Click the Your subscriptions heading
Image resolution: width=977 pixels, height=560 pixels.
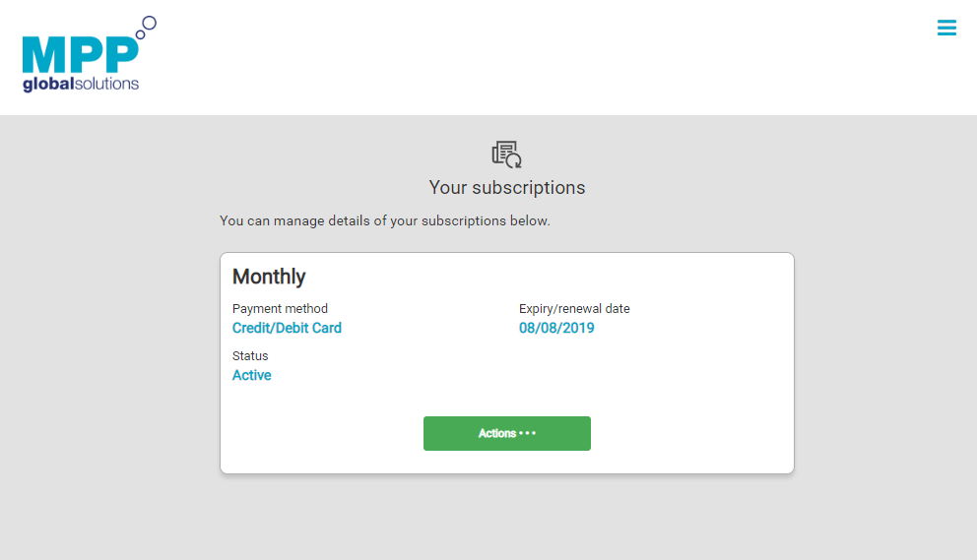[x=506, y=187]
